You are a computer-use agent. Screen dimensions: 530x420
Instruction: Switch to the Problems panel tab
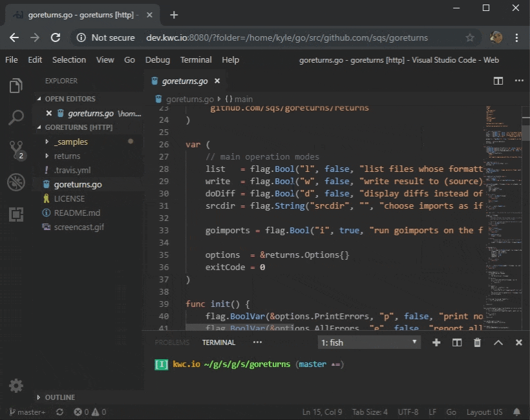172,342
